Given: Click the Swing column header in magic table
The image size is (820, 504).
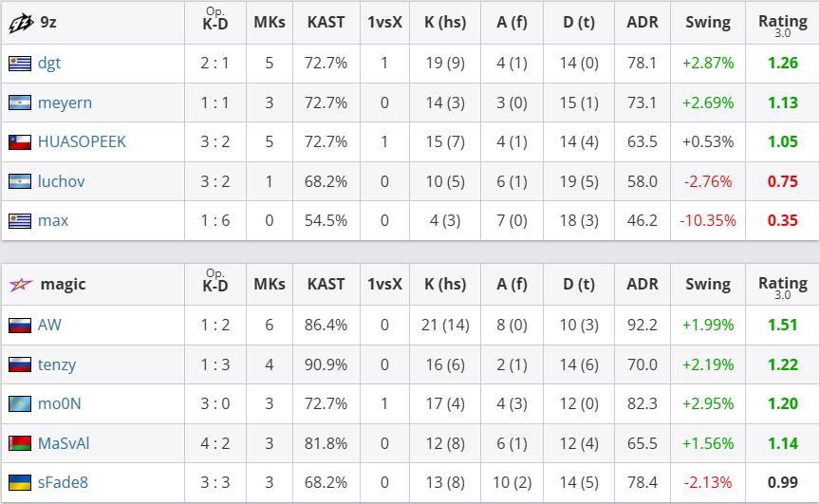Looking at the screenshot, I should pyautogui.click(x=708, y=284).
